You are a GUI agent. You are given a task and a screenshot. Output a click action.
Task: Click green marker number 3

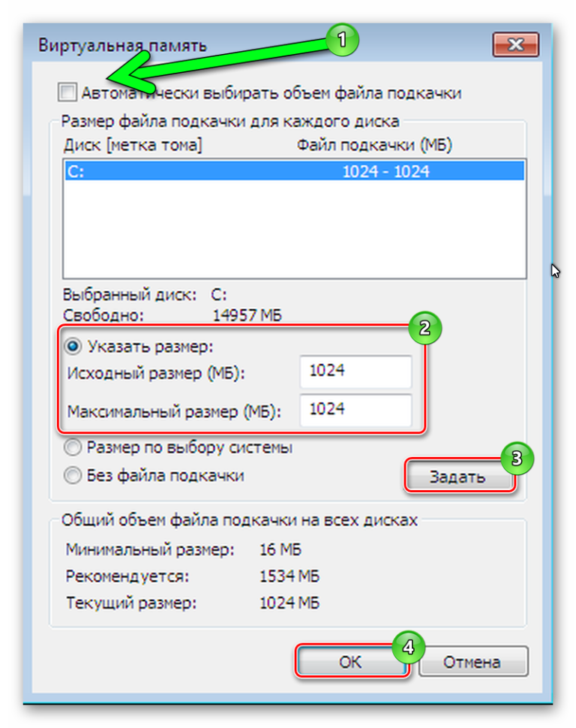click(517, 459)
